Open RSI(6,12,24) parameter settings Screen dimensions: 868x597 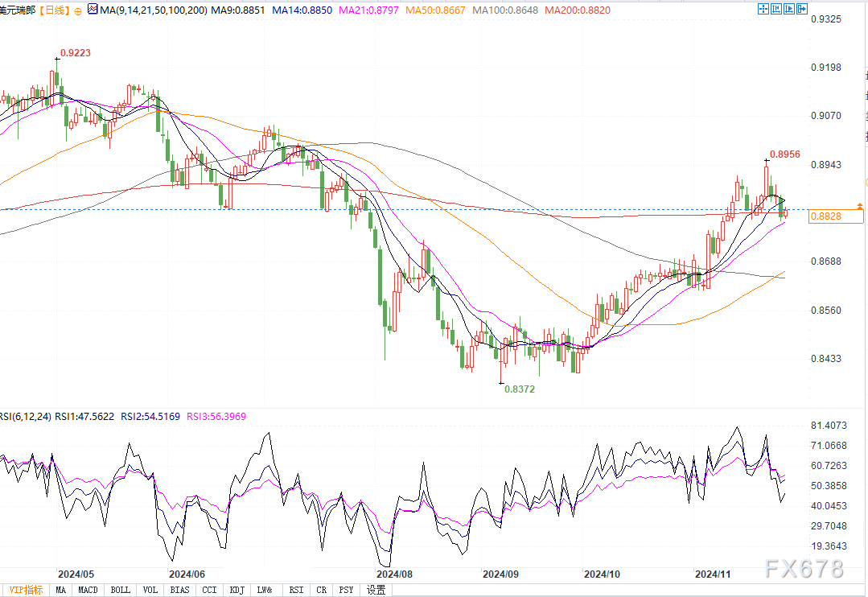click(x=24, y=417)
